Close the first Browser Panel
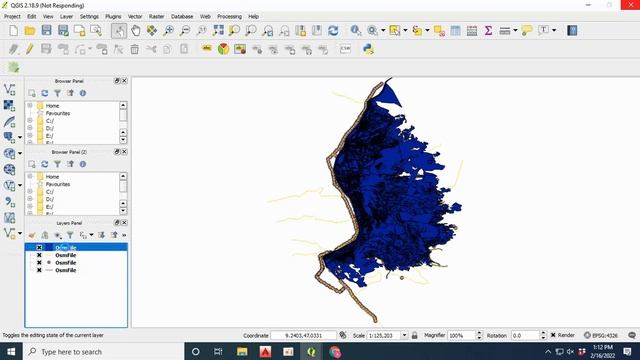This screenshot has height=360, width=640. 124,81
